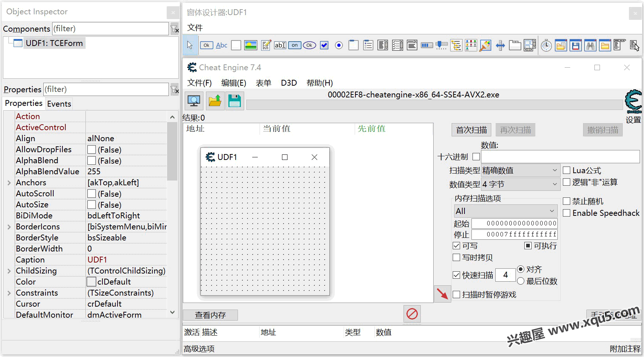Clear the Components filter with the funnel icon
Screen dimensions: 644x357
(174, 29)
